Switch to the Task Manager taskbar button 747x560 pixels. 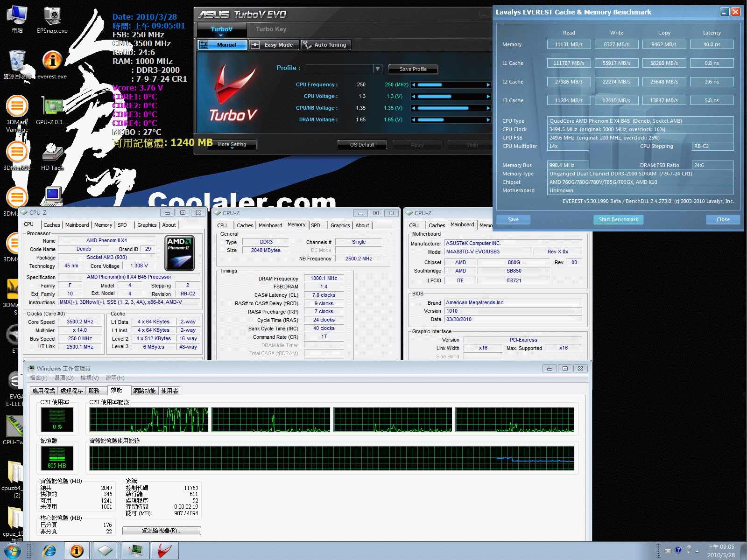[135, 551]
